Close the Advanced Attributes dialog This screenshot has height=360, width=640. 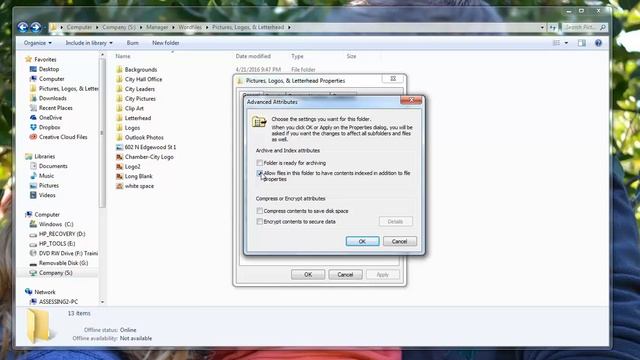click(x=411, y=100)
